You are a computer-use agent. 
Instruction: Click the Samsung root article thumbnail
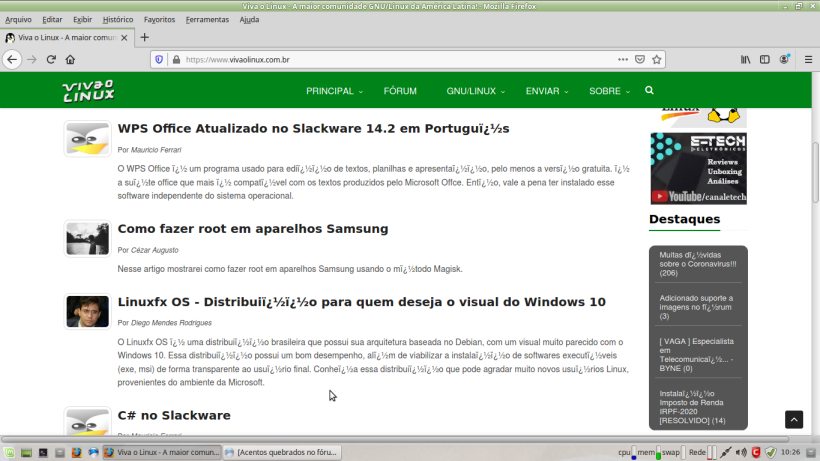[87, 239]
